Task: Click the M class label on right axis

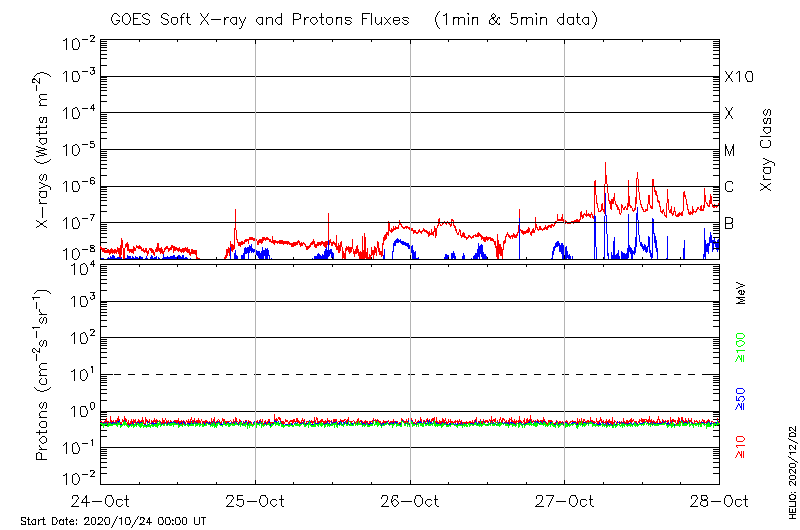Action: pos(730,151)
